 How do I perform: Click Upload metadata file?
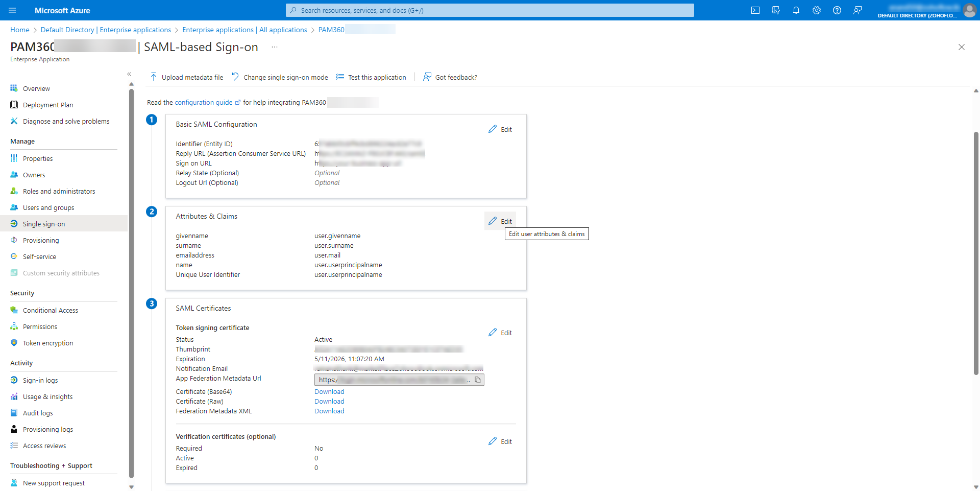187,77
